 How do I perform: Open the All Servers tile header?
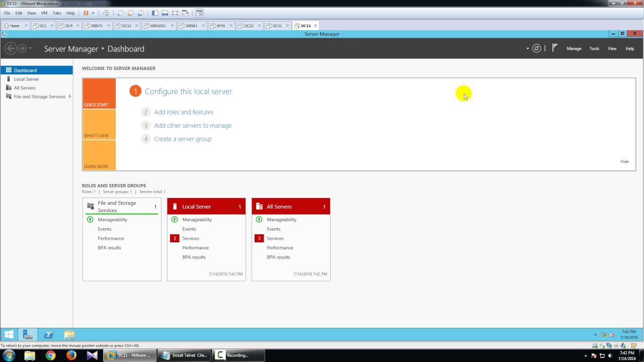point(291,207)
